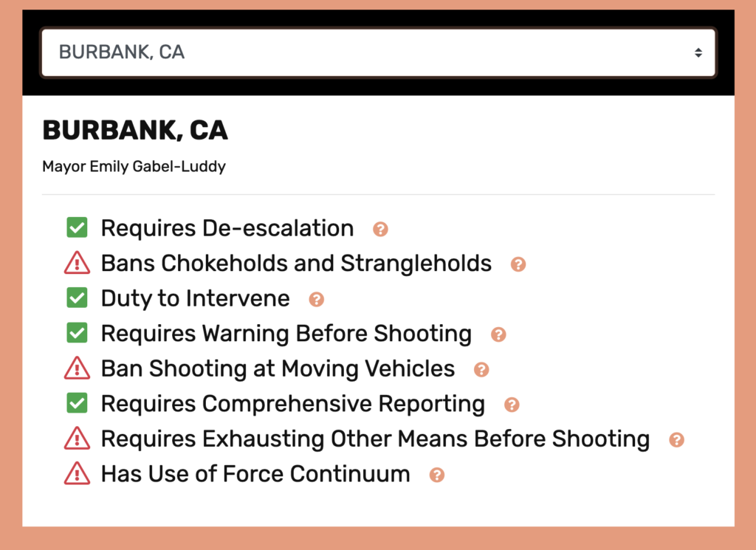756x550 pixels.
Task: Click help icon for Requires Exhausting Other Means
Action: pyautogui.click(x=676, y=440)
